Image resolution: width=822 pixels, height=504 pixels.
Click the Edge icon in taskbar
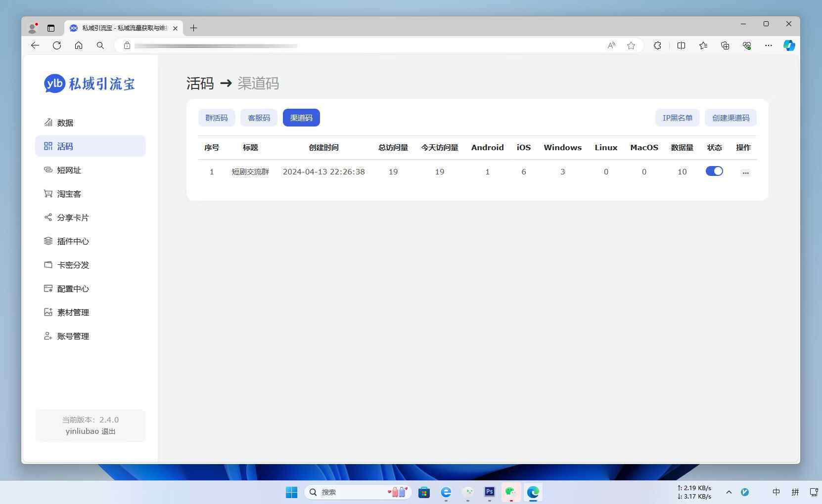pos(533,492)
